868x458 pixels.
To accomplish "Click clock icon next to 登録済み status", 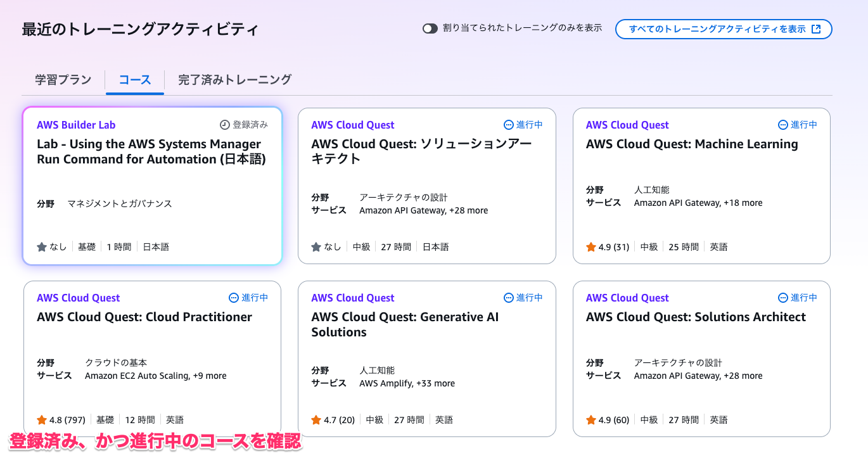I will pos(225,125).
